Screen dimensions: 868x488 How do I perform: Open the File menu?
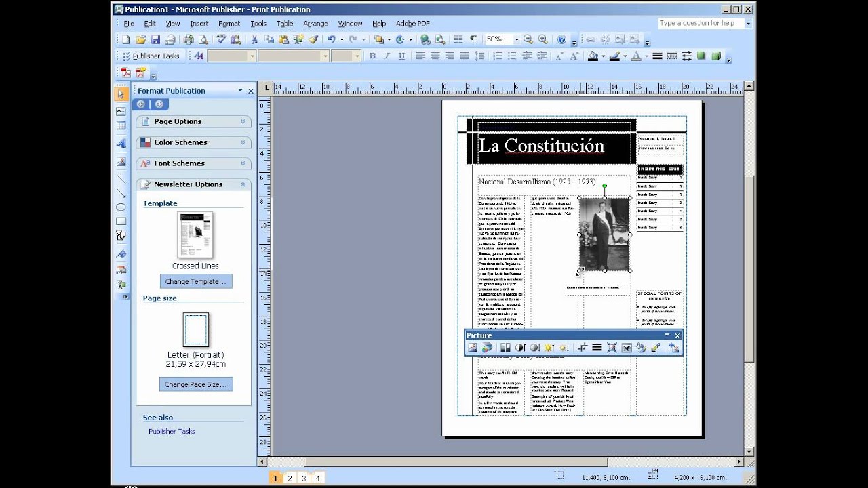coord(129,23)
